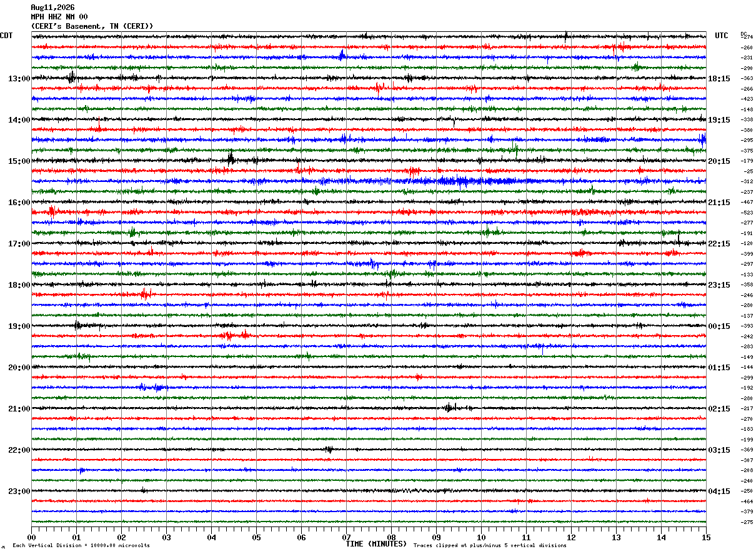Click the TIME (MINUTES) axis title
Image resolution: width=756 pixels, height=554 pixels.
click(376, 544)
